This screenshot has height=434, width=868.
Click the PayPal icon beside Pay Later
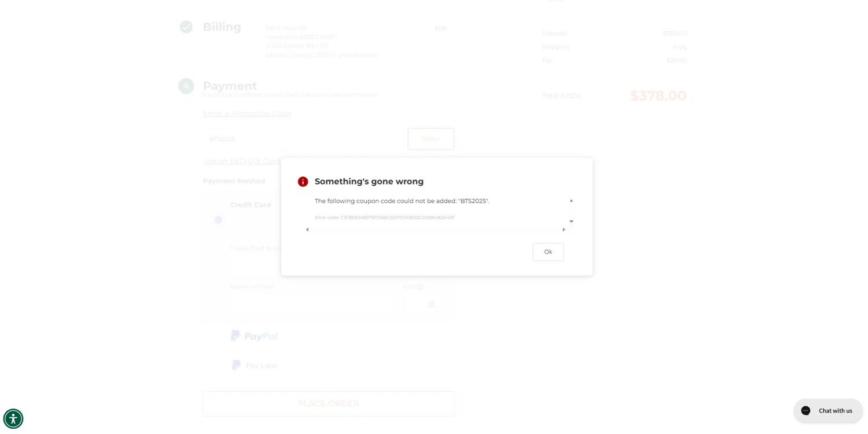point(236,365)
